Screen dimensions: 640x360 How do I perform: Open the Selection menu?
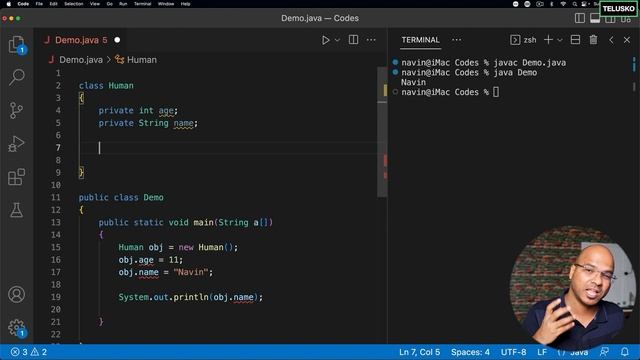(73, 4)
